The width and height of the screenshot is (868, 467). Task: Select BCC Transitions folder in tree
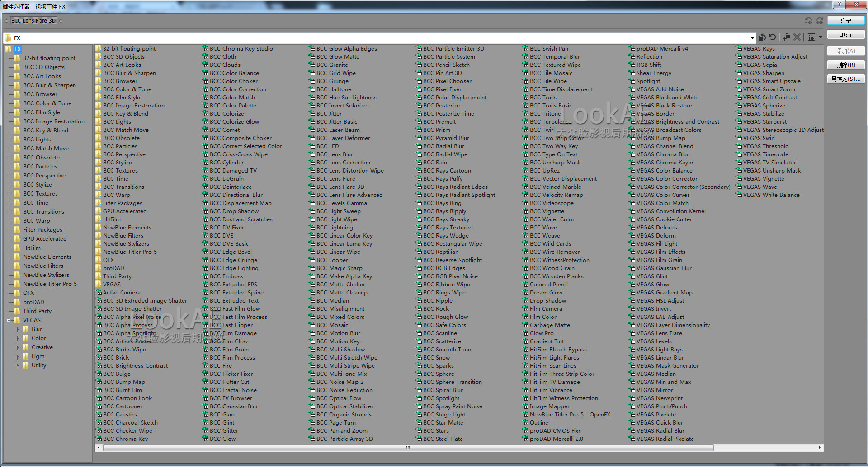tap(43, 212)
